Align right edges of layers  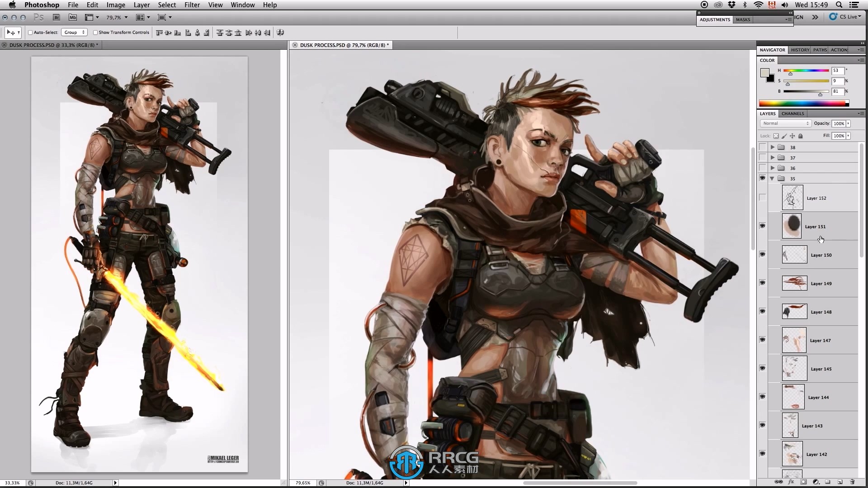click(207, 33)
